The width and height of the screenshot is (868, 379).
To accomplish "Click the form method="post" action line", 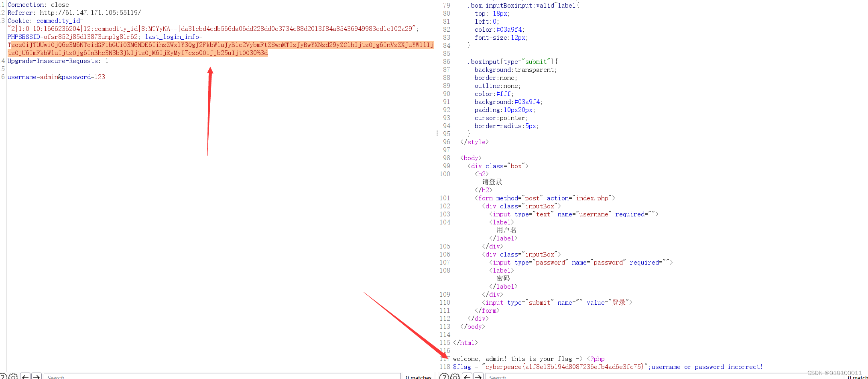I will tap(545, 198).
